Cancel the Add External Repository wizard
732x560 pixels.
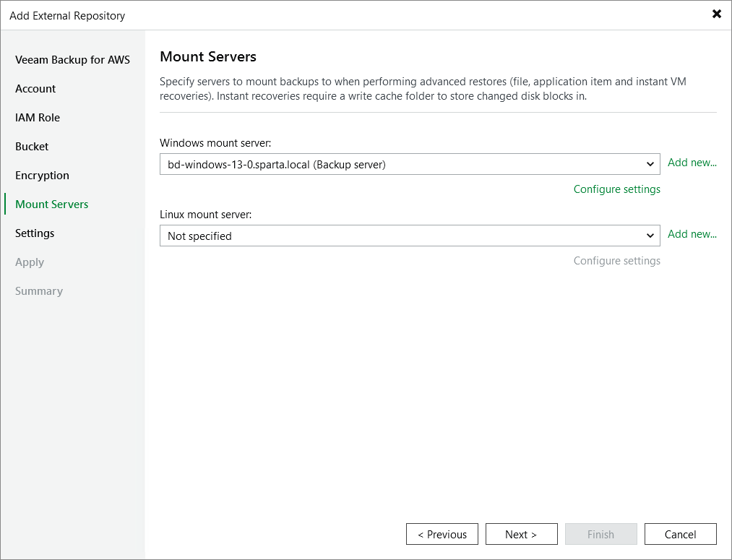click(680, 534)
